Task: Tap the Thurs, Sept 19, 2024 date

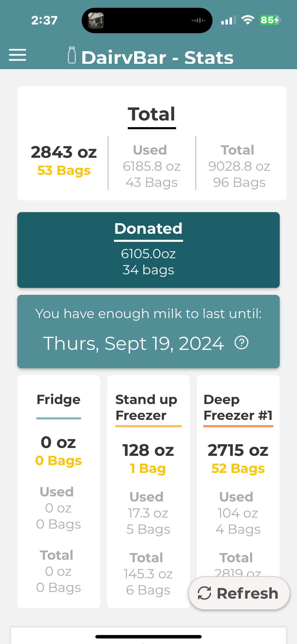Action: (134, 343)
